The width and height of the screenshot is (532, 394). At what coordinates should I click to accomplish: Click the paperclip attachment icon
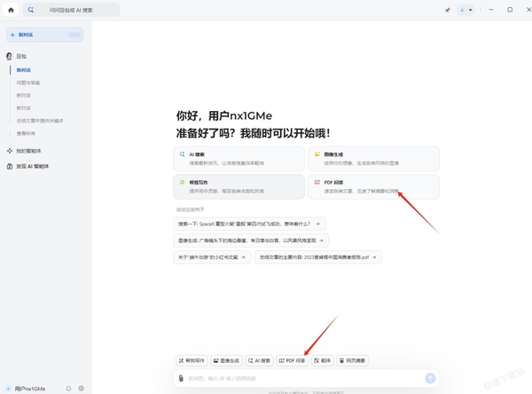coord(181,378)
